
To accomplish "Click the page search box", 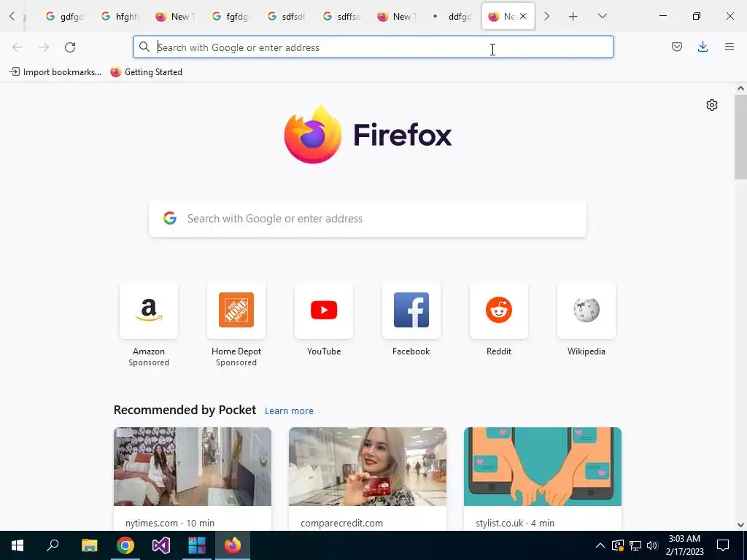I will 368,219.
